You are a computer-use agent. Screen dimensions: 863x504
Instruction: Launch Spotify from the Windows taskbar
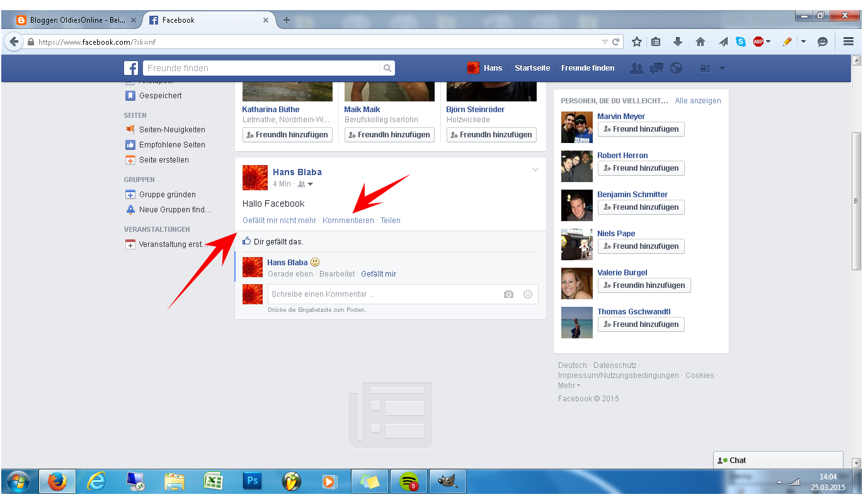(408, 481)
